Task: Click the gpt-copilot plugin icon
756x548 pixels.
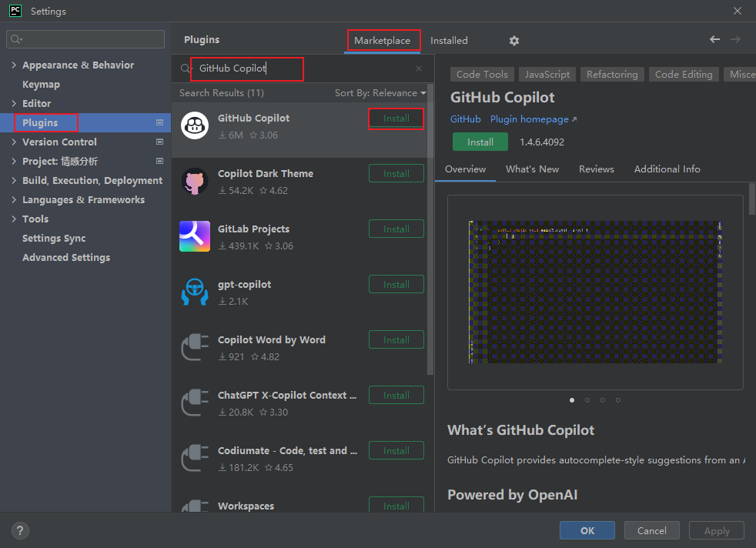Action: coord(195,292)
